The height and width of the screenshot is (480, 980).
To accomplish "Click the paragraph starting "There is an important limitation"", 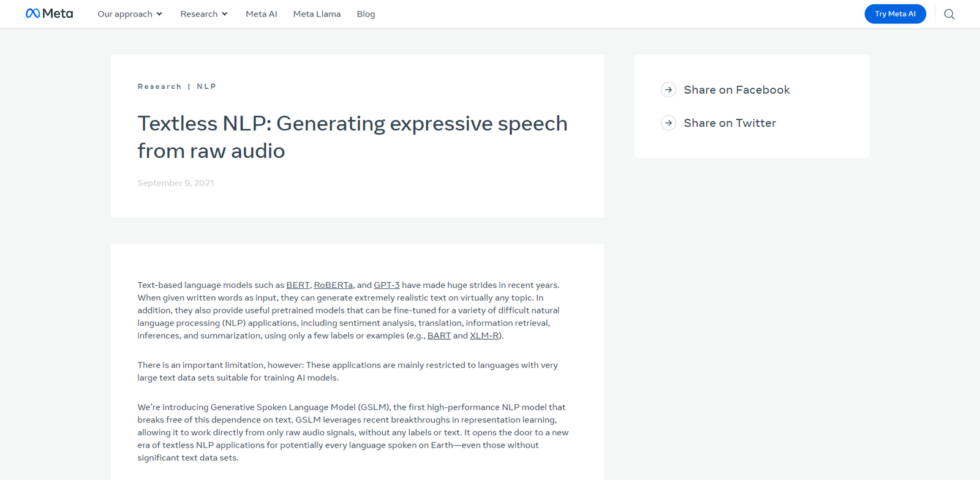I will click(347, 372).
